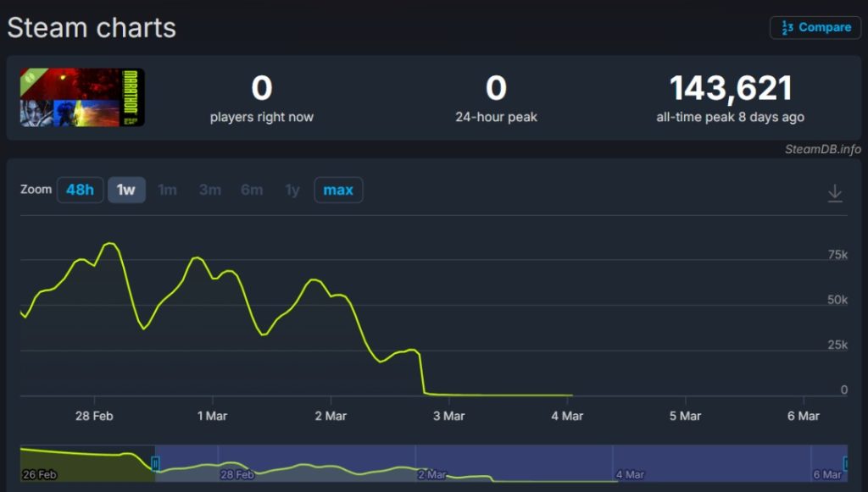The width and height of the screenshot is (868, 492).
Task: Choose the 3m zoom option
Action: tap(209, 190)
